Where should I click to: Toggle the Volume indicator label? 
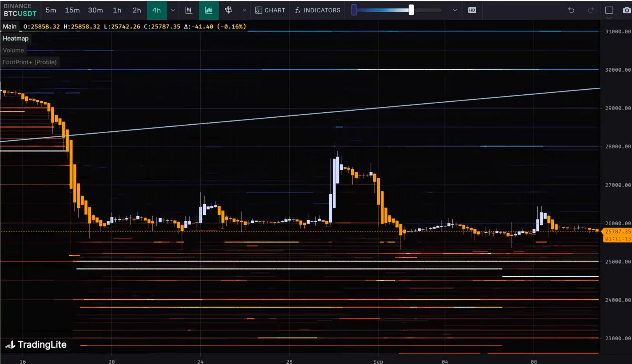[x=13, y=50]
